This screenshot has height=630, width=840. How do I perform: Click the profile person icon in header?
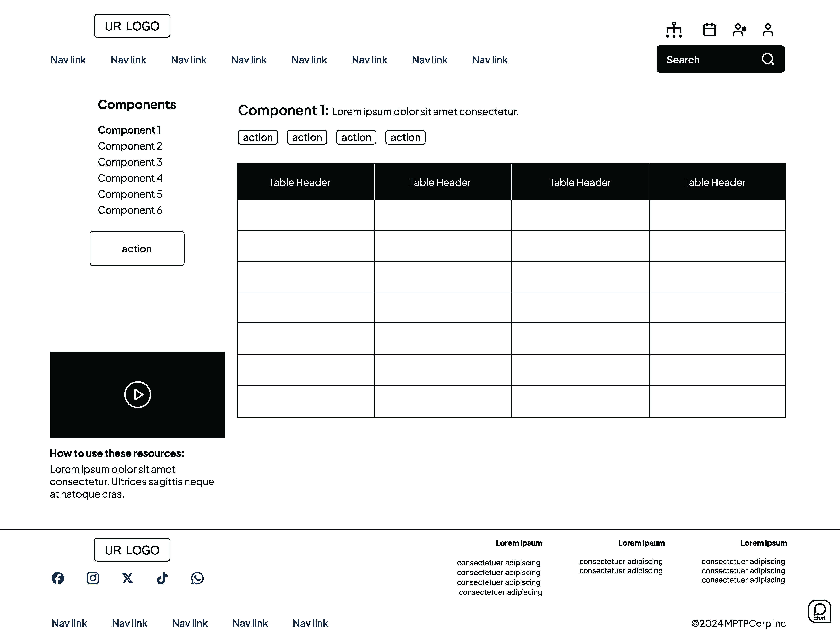click(768, 30)
